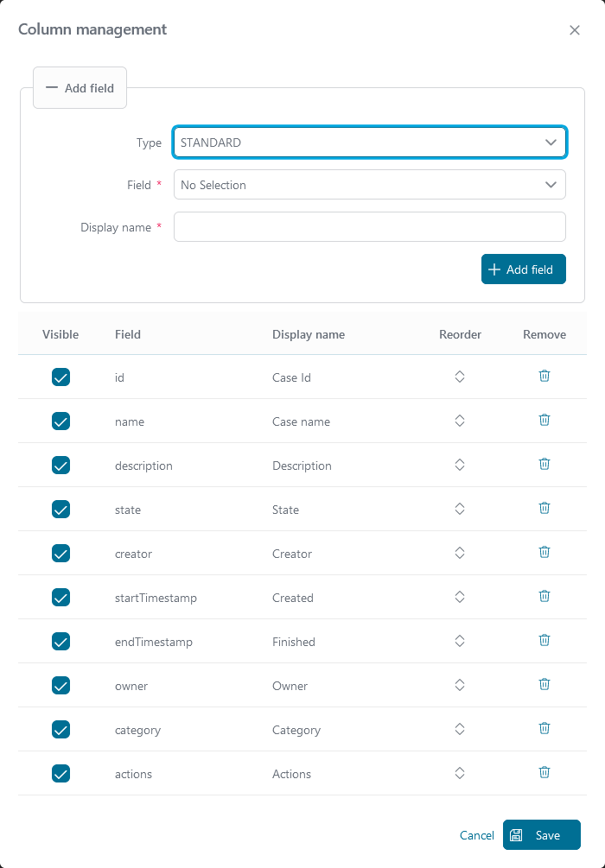Click the reorder handle for endTimestamp

[x=459, y=641]
